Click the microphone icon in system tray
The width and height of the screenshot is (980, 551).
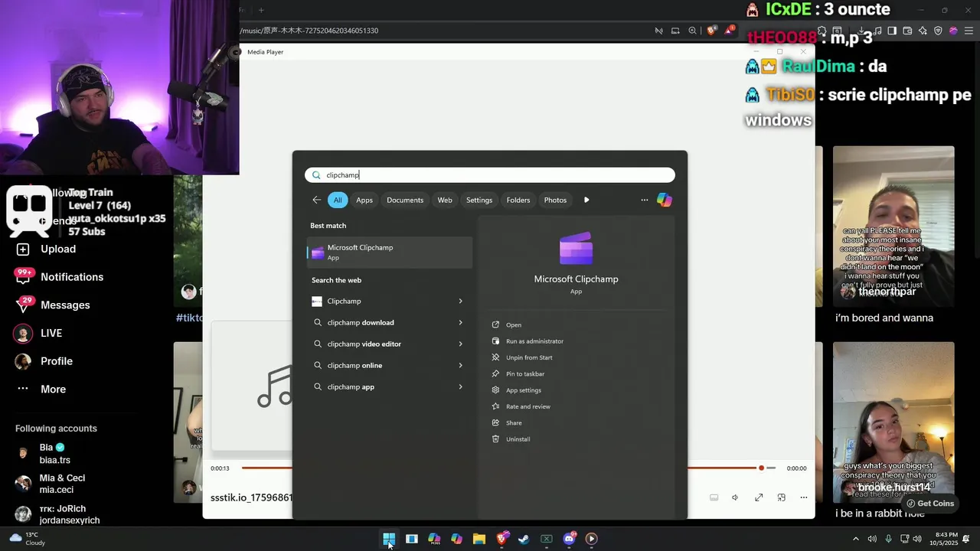(888, 539)
